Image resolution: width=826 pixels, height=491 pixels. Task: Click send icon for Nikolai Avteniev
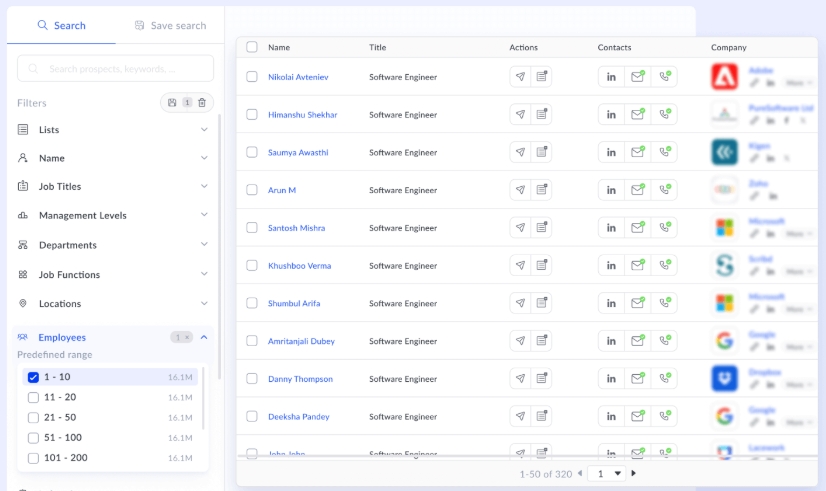point(520,77)
